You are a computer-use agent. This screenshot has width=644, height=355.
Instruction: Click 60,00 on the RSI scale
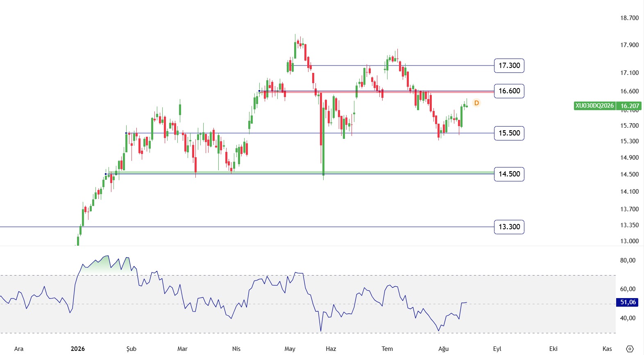[628, 289]
